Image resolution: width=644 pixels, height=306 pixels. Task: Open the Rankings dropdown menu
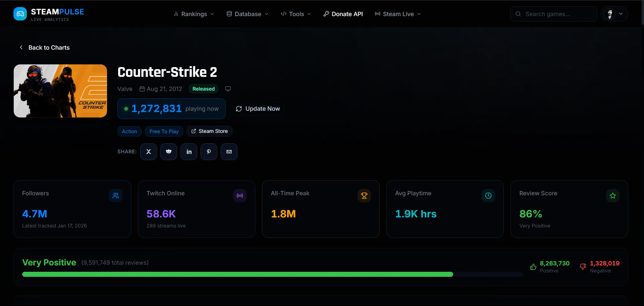point(194,14)
